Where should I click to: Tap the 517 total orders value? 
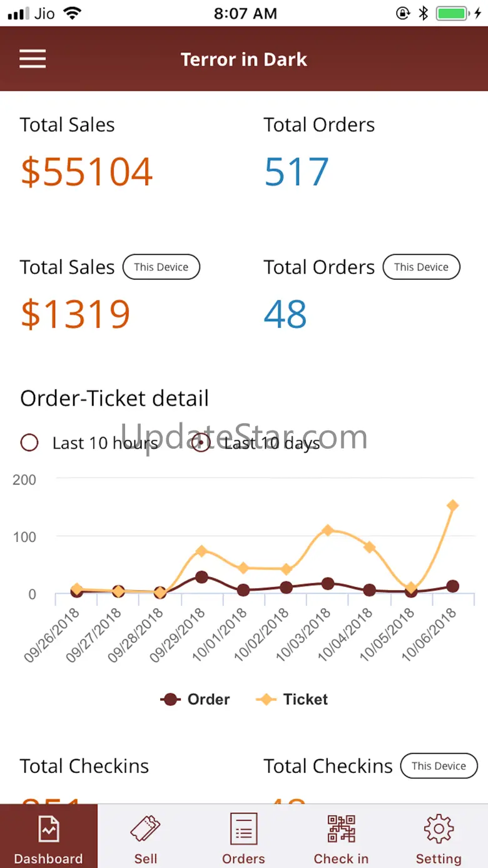coord(297,172)
